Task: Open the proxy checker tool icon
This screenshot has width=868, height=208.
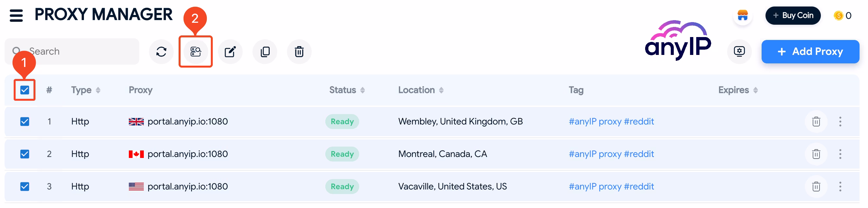Action: 196,51
